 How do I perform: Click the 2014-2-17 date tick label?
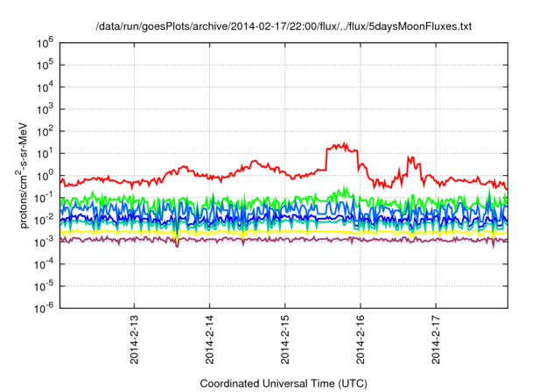[436, 339]
